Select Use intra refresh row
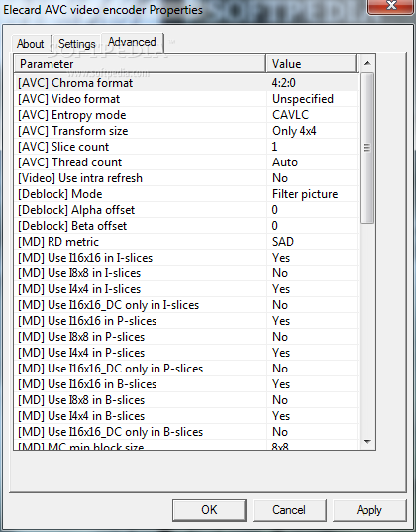 coord(186,178)
